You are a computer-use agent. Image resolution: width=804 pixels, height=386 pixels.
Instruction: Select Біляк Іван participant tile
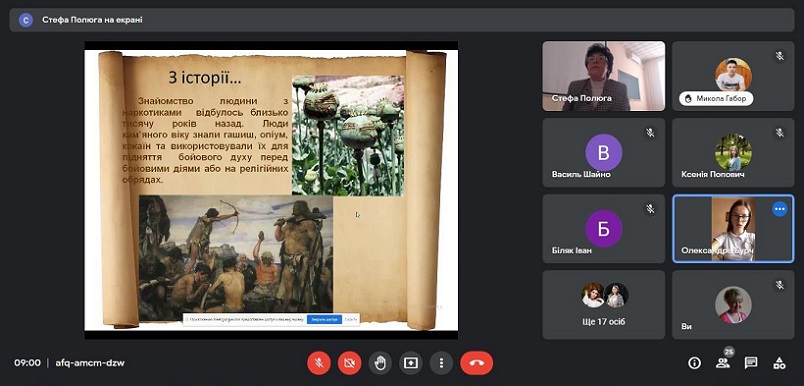(x=604, y=229)
